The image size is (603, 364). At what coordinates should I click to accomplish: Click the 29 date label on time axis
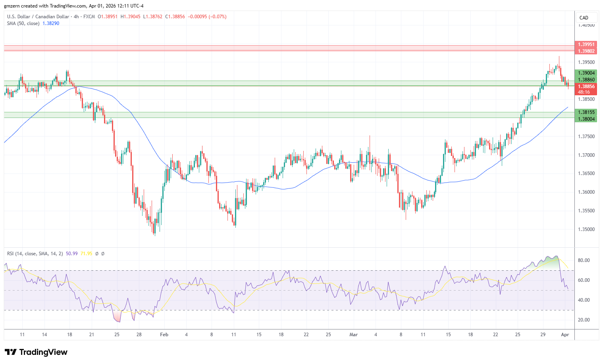coord(543,335)
